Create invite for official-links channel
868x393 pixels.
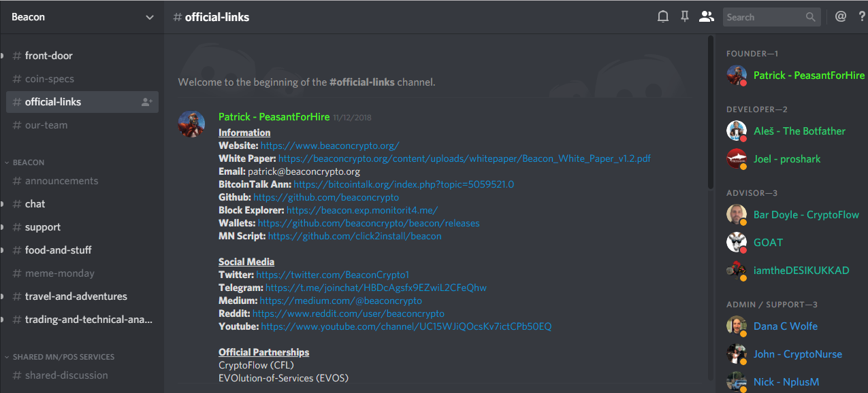coord(146,102)
